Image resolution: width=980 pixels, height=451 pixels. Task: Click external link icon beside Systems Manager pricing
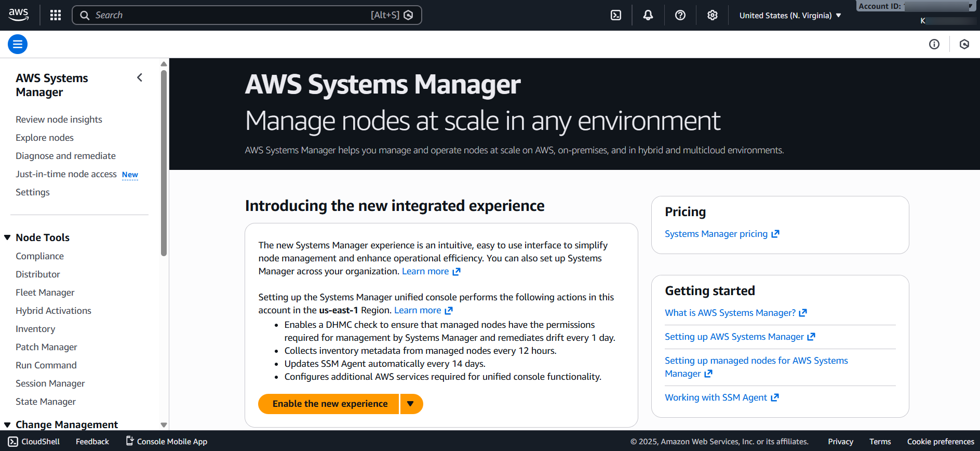point(775,234)
